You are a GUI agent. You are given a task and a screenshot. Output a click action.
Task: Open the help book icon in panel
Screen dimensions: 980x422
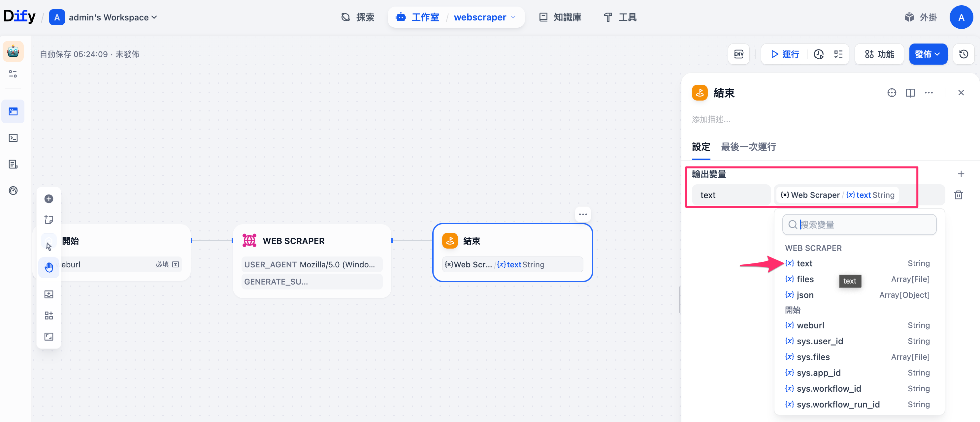point(910,93)
